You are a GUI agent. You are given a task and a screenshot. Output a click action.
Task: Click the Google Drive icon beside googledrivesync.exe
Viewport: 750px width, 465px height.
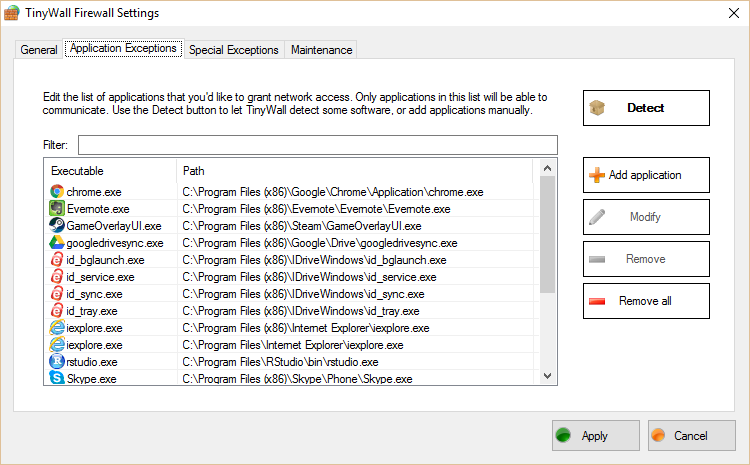(57, 243)
